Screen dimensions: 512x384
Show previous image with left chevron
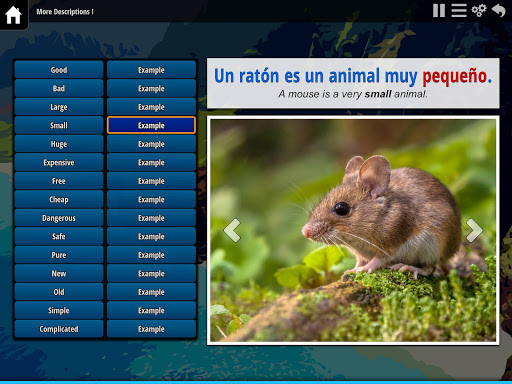pos(232,230)
